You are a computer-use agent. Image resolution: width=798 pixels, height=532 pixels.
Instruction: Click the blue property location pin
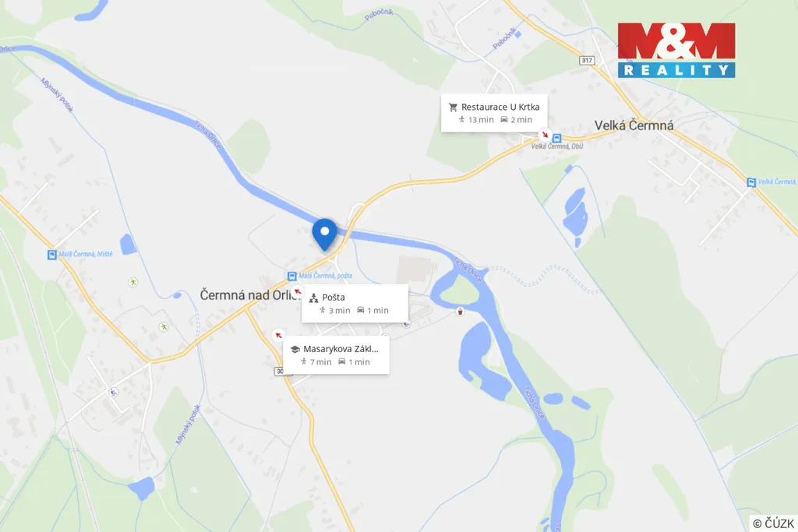pyautogui.click(x=325, y=234)
